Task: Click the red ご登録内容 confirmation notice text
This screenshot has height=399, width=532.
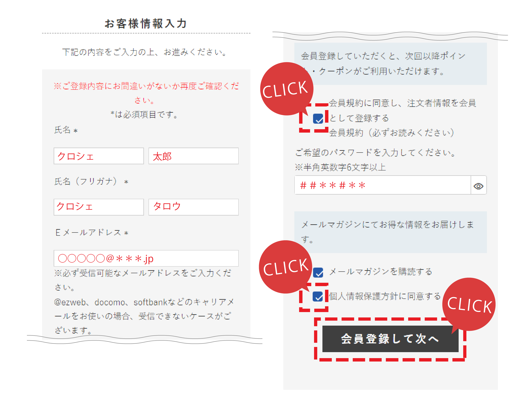Action: 146,86
